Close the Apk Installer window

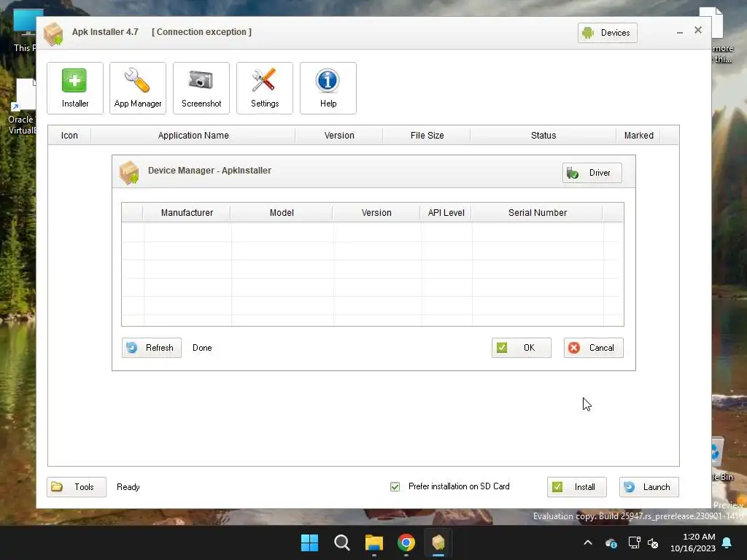pyautogui.click(x=698, y=30)
